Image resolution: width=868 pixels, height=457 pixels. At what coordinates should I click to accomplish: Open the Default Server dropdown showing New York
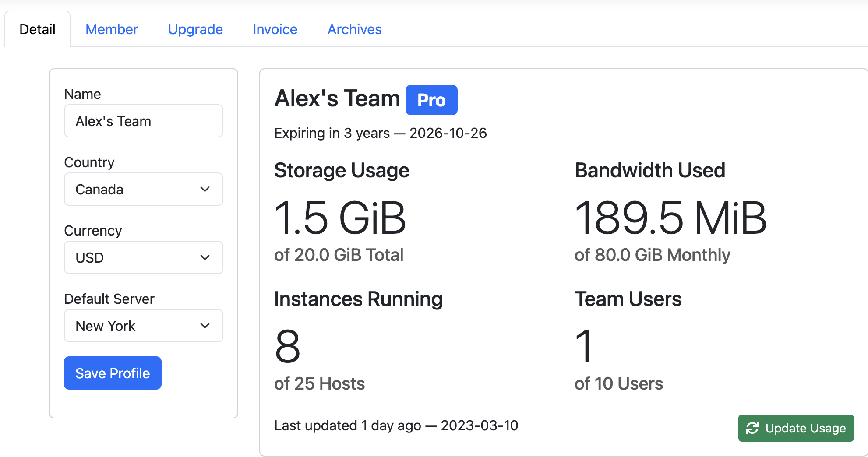tap(143, 326)
